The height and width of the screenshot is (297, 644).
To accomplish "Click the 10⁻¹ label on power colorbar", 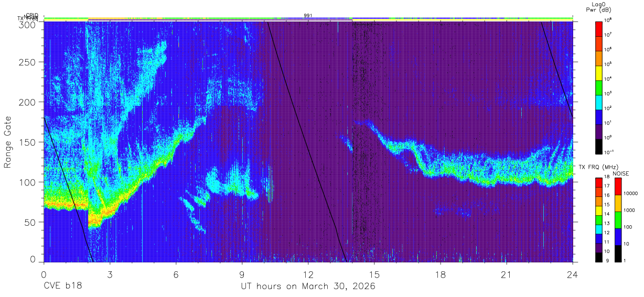I will [610, 152].
